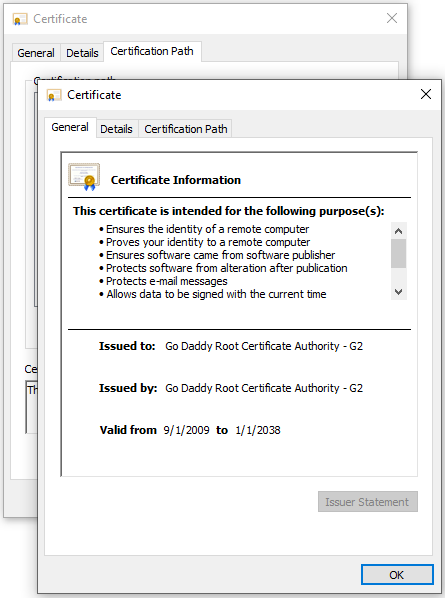Click the back window's title bar certificate icon

20,19
